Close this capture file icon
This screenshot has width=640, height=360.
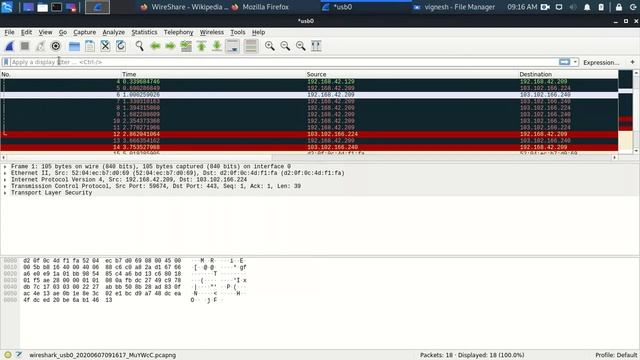pyautogui.click(x=105, y=46)
